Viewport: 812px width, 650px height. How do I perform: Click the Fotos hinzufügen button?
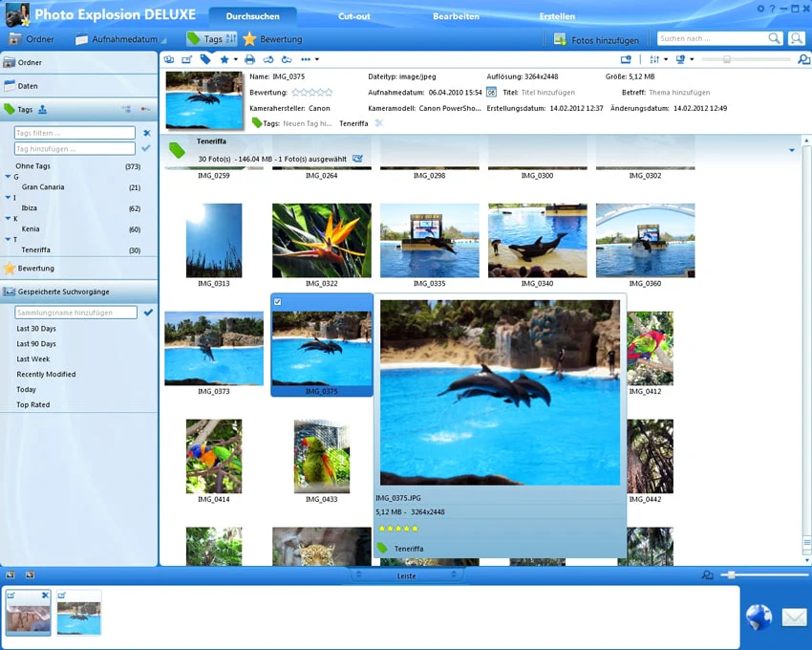pyautogui.click(x=596, y=39)
